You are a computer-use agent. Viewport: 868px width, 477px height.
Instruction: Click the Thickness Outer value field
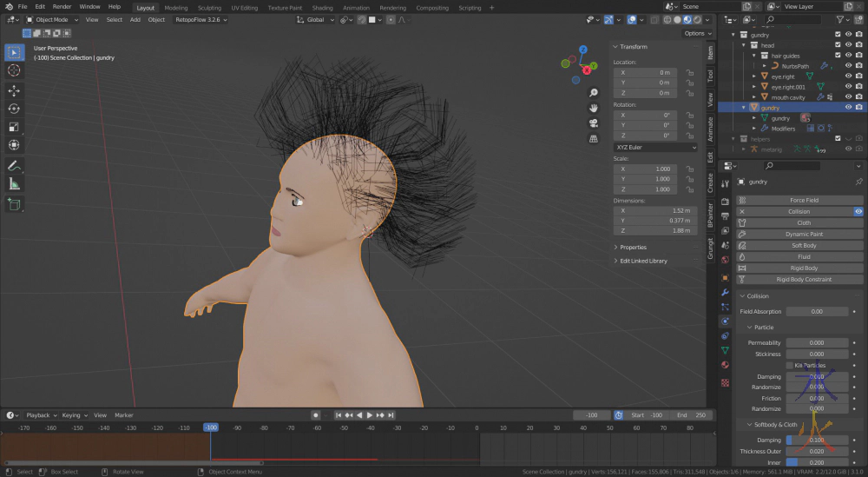click(817, 452)
